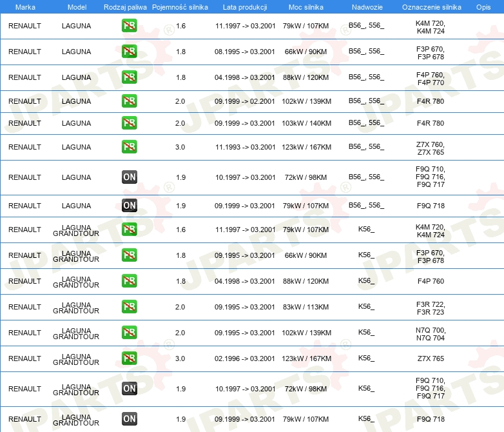
Task: Click engine size 1.6 in Laguna B56_ row
Action: (x=180, y=26)
